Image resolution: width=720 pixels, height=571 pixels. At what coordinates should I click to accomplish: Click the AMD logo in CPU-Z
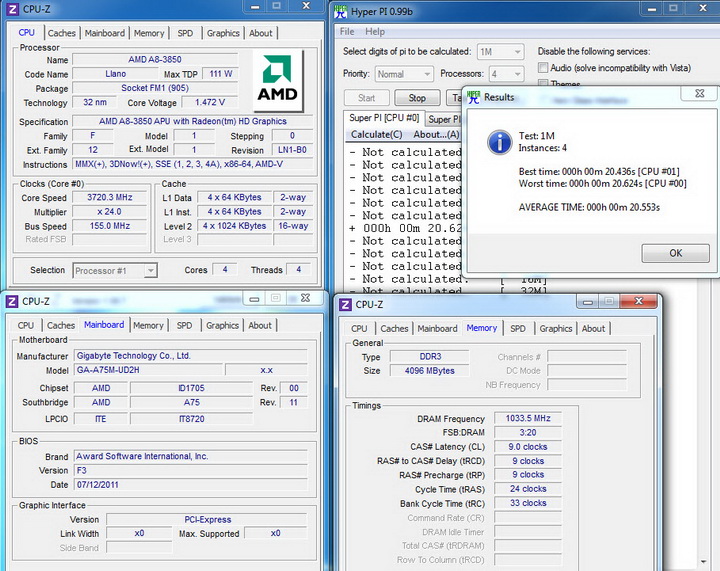(x=278, y=80)
